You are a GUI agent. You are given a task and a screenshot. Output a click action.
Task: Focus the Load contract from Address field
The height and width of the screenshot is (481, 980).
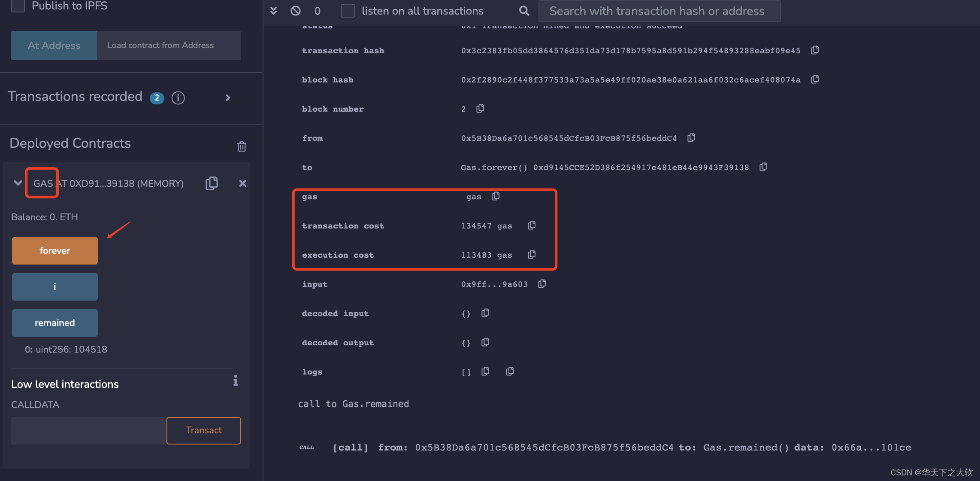point(169,46)
